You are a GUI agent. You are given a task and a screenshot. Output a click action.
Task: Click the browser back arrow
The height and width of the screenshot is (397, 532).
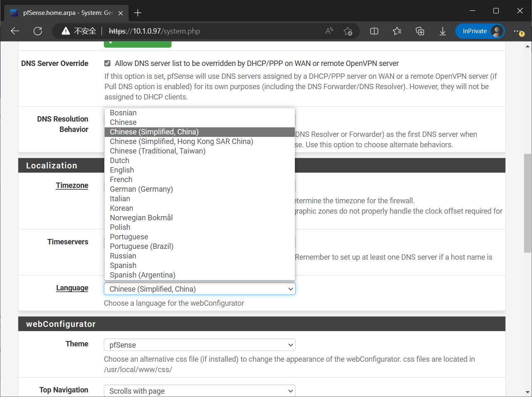tap(15, 31)
